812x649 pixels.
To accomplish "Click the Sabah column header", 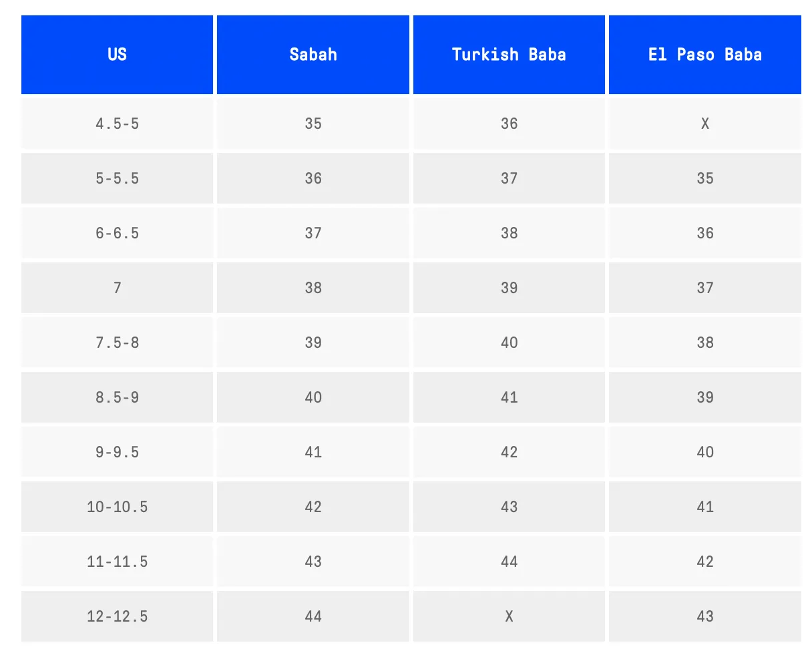I will tap(313, 54).
